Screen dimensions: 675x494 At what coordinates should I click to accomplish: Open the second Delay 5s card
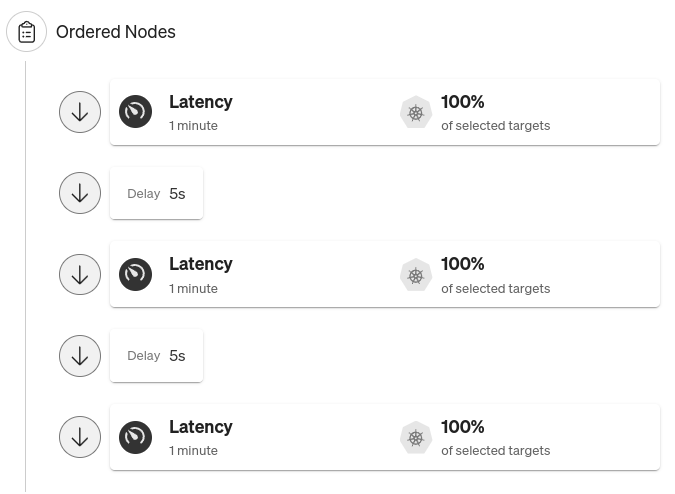157,356
